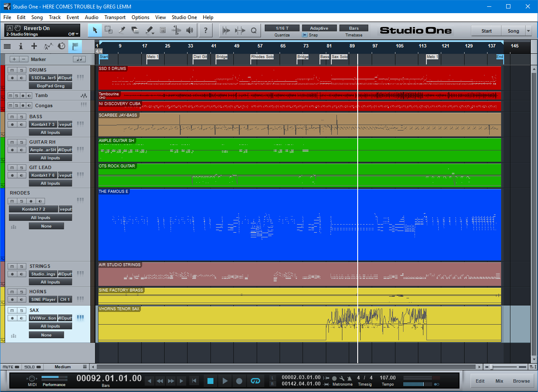The width and height of the screenshot is (538, 392).
Task: Open the BopPad Greg input selector
Action: (50, 86)
